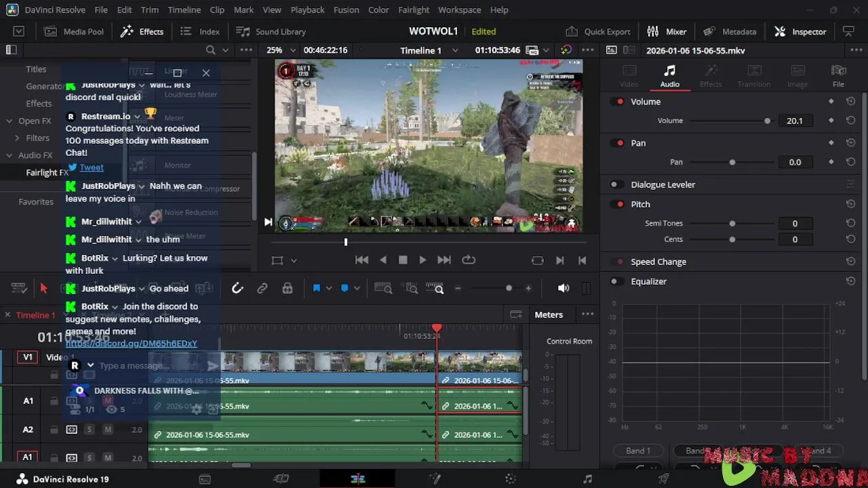Collapse the Audio FX category
Screen dimensions: 868x488
[9, 155]
